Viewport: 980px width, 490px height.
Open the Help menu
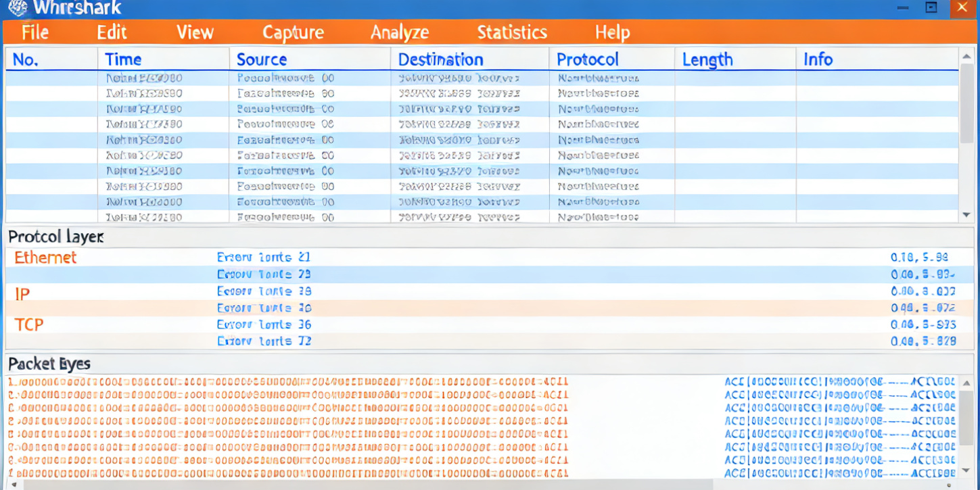tap(612, 32)
